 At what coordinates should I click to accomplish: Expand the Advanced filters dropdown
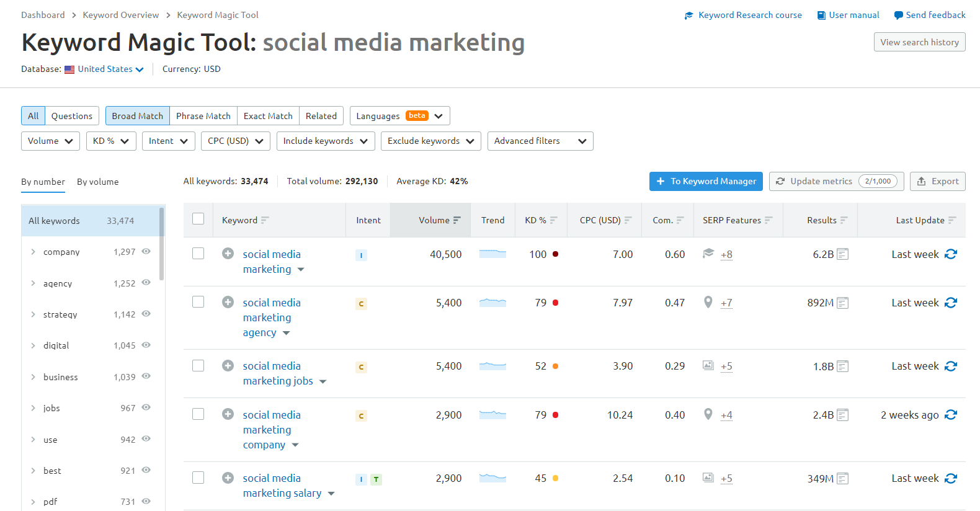pos(540,141)
